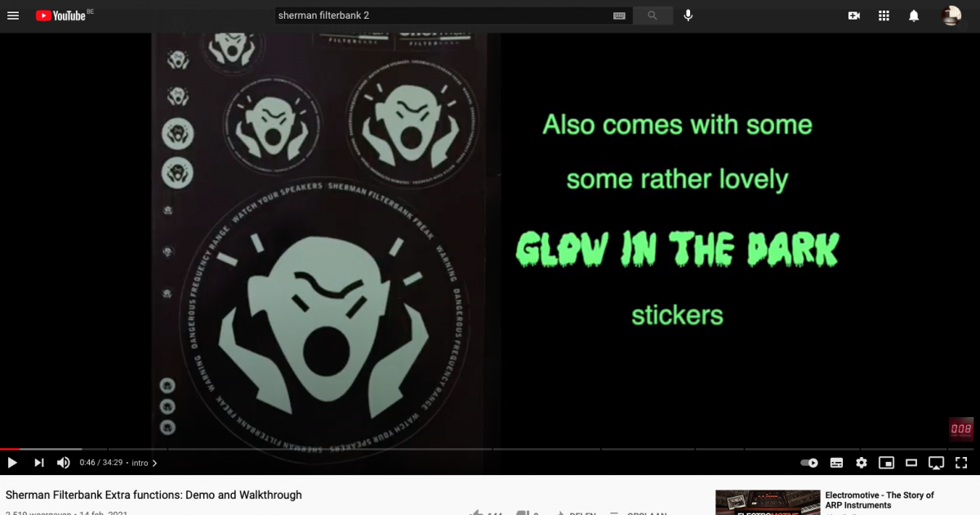Open the YouTube apps grid
The height and width of the screenshot is (515, 980).
coord(884,16)
